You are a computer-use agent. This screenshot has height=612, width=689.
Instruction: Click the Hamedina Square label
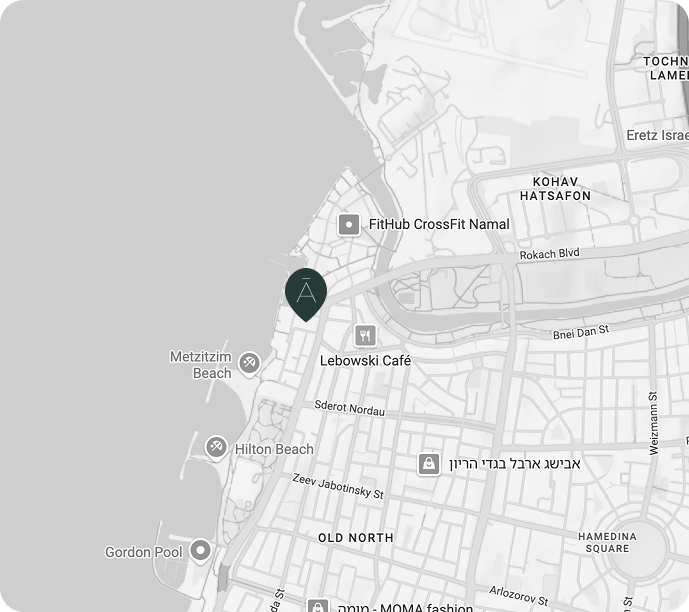coord(607,543)
